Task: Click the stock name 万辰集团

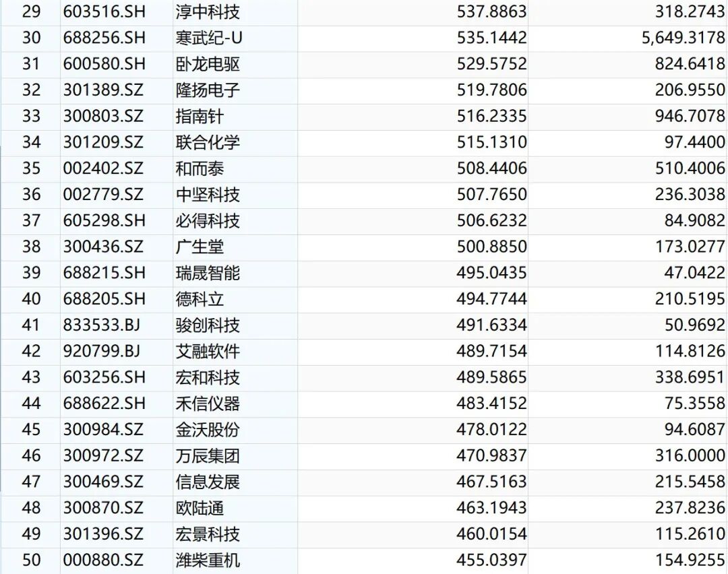Action: click(x=208, y=455)
